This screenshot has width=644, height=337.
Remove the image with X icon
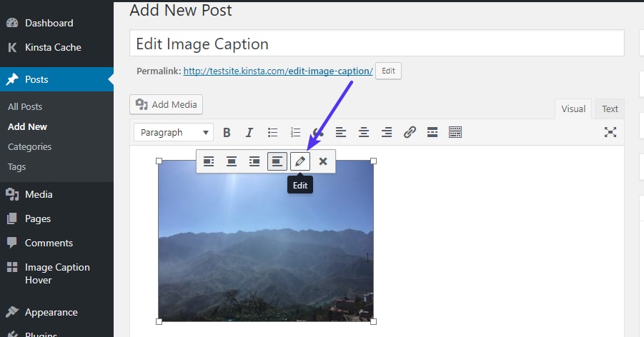click(323, 161)
